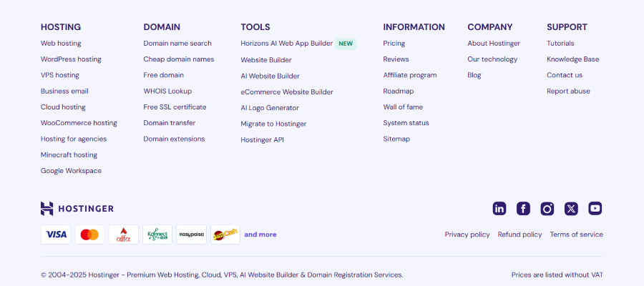Open Migrate to Hostinger
Screen dimensions: 644x286
tap(273, 124)
